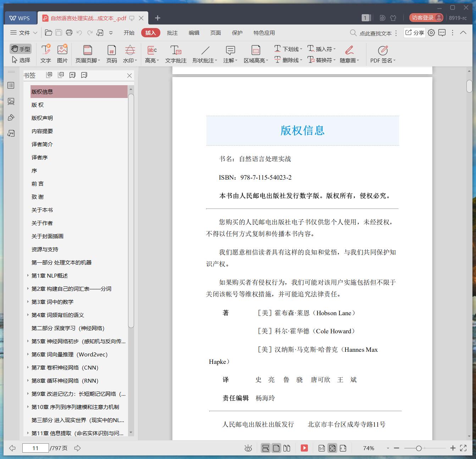Start slideshow play button
The image size is (476, 459).
(304, 448)
